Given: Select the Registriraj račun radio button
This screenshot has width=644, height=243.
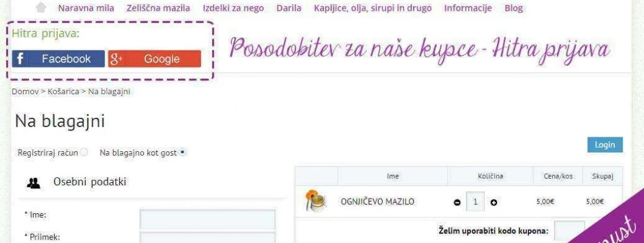Looking at the screenshot, I should point(84,152).
